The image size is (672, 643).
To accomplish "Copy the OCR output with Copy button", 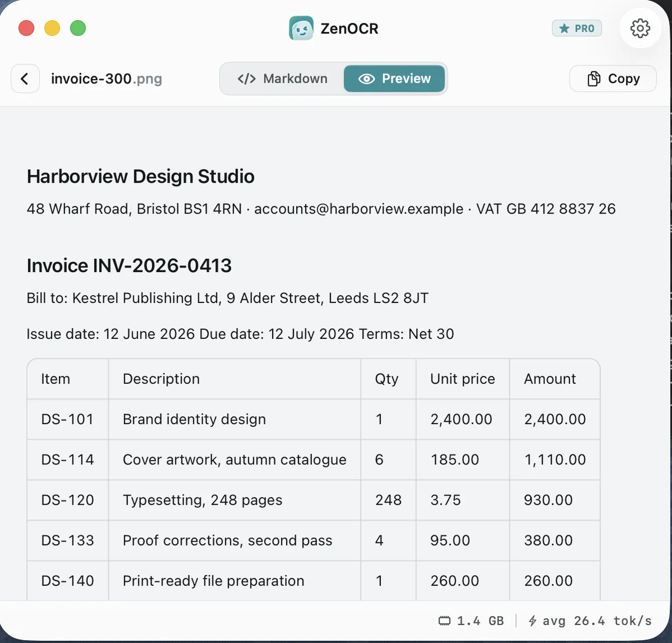I will pyautogui.click(x=613, y=78).
